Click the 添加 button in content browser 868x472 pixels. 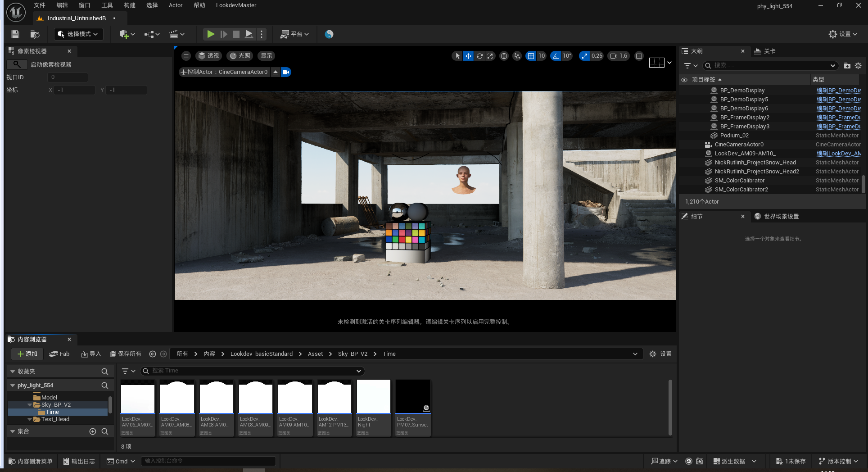tap(27, 354)
